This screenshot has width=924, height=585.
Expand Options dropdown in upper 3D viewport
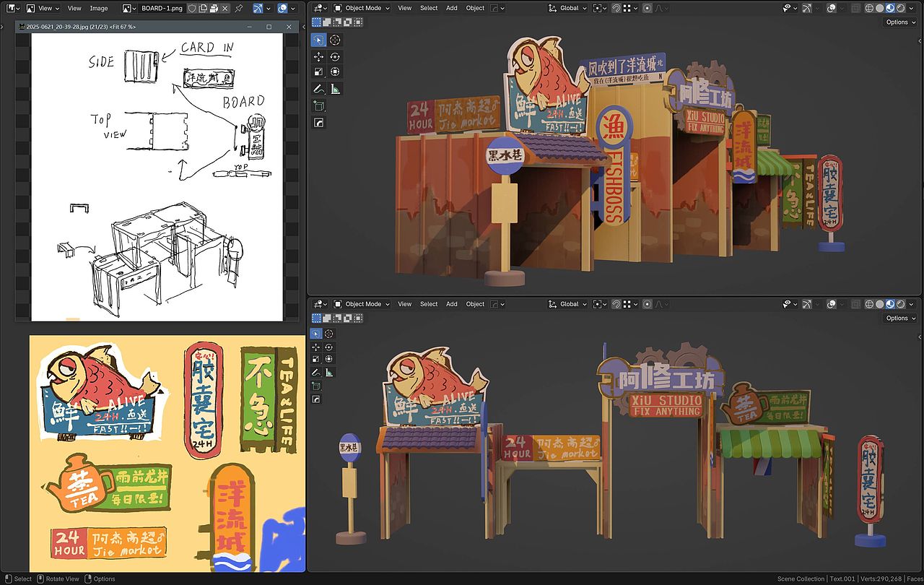pyautogui.click(x=900, y=22)
